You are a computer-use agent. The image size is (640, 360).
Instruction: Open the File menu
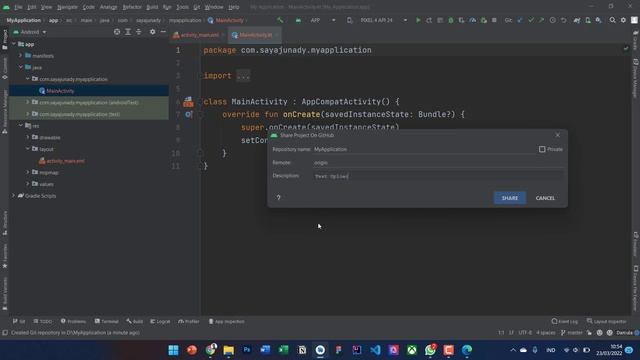18,7
